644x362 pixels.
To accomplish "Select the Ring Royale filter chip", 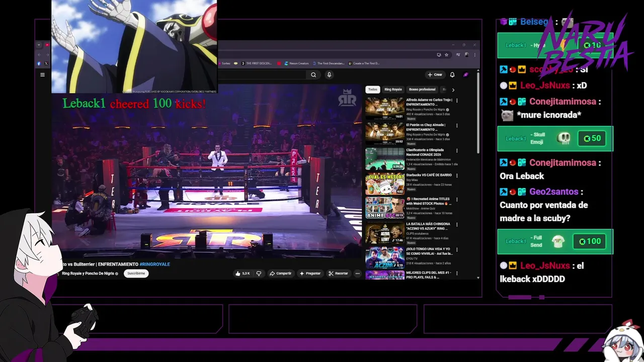I will [393, 89].
